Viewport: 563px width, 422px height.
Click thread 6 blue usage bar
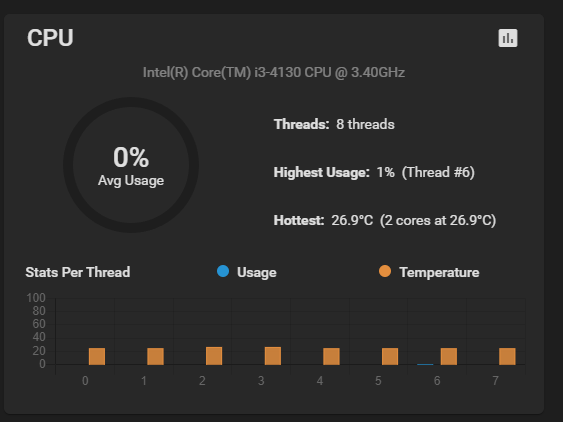tap(425, 364)
